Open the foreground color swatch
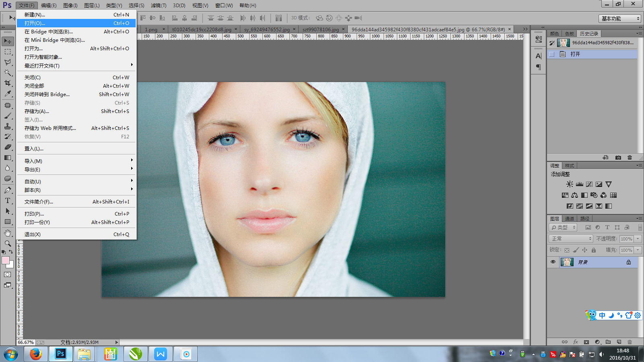The height and width of the screenshot is (362, 644). tap(5, 260)
